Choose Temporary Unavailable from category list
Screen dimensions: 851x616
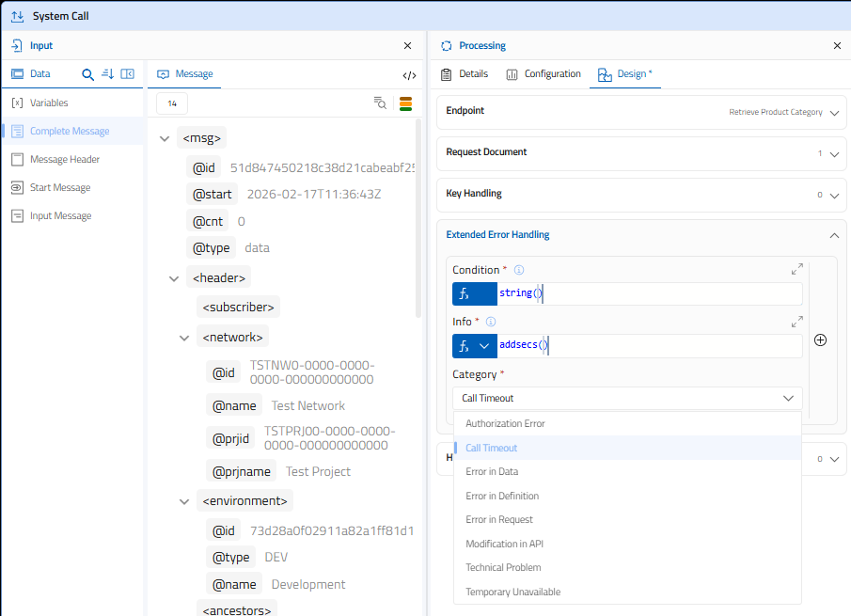(512, 592)
